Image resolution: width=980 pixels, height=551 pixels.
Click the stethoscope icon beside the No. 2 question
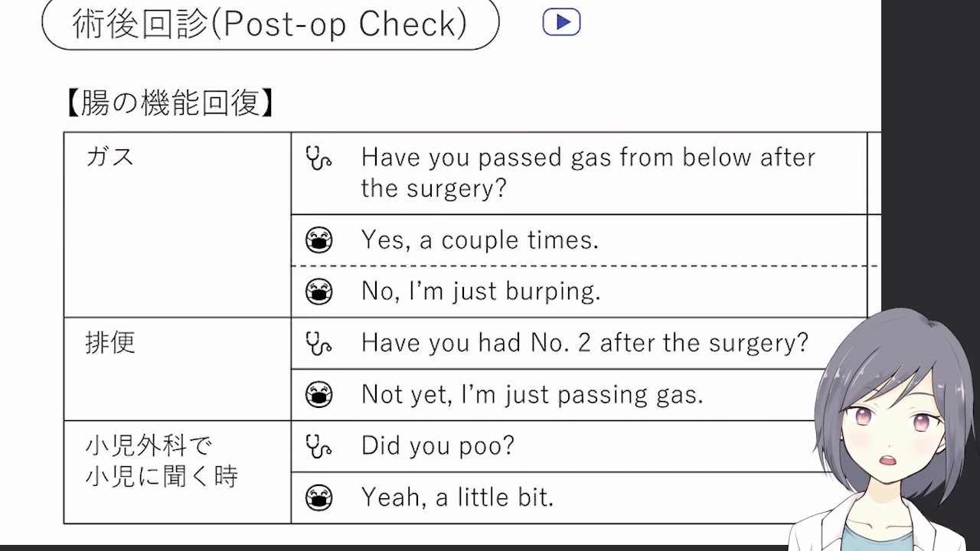[x=318, y=343]
